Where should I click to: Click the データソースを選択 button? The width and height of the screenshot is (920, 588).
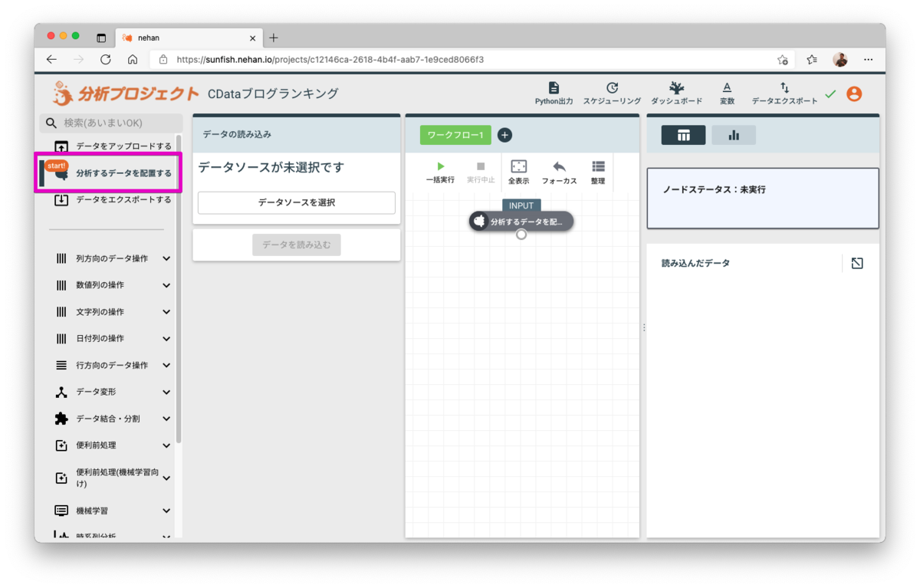click(x=296, y=202)
